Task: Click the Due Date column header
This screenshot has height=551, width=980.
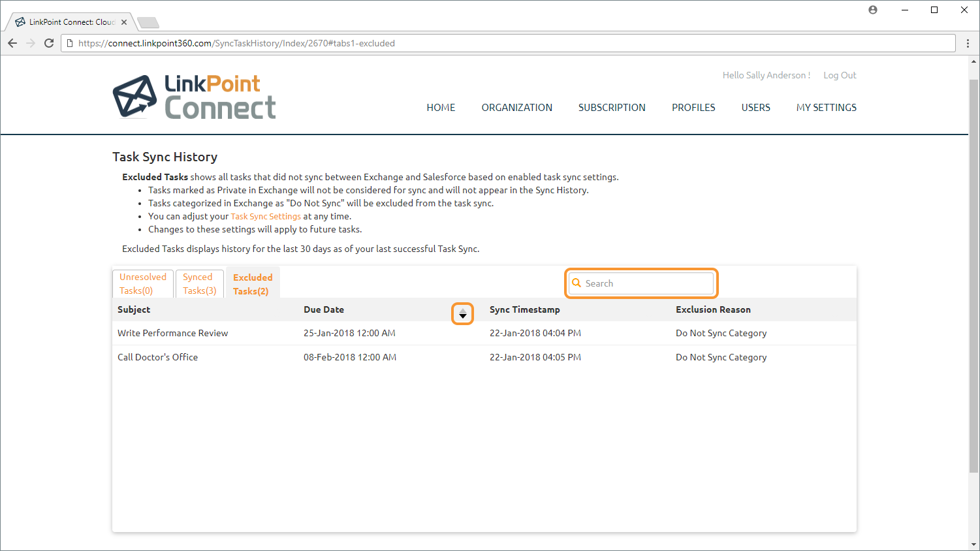Action: (324, 309)
